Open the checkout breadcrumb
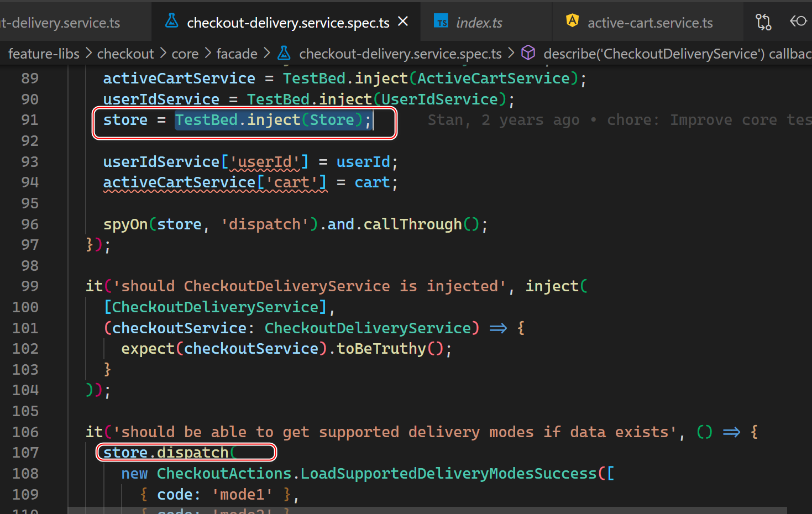The width and height of the screenshot is (812, 514). point(125,54)
